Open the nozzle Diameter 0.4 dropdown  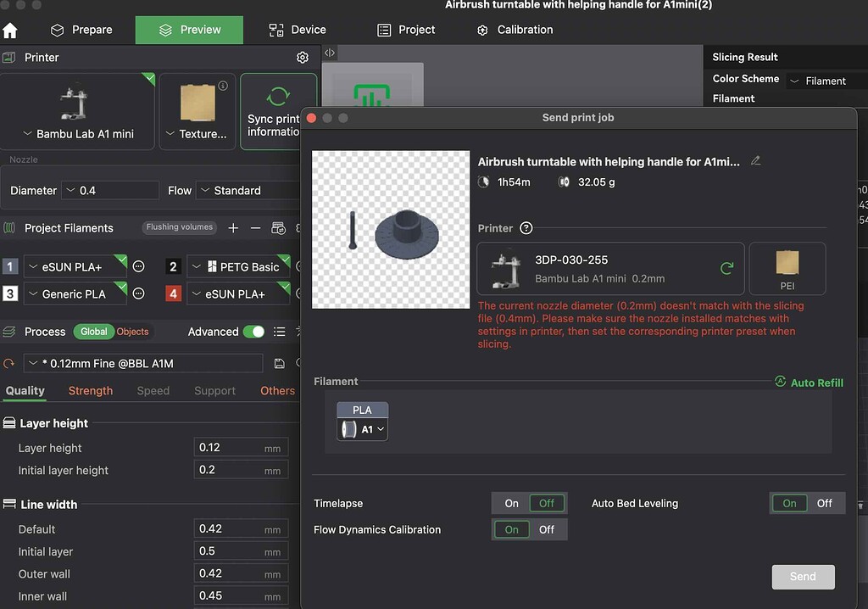click(109, 190)
